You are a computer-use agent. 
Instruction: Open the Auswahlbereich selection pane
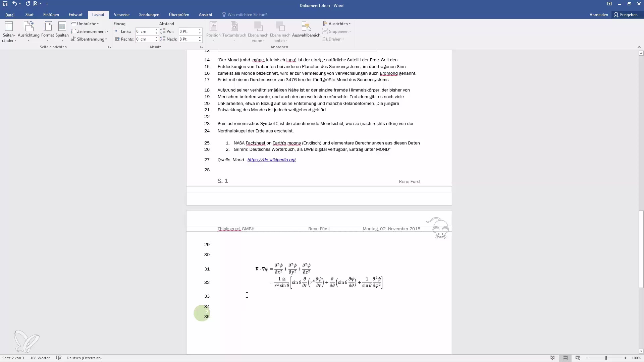tap(306, 30)
